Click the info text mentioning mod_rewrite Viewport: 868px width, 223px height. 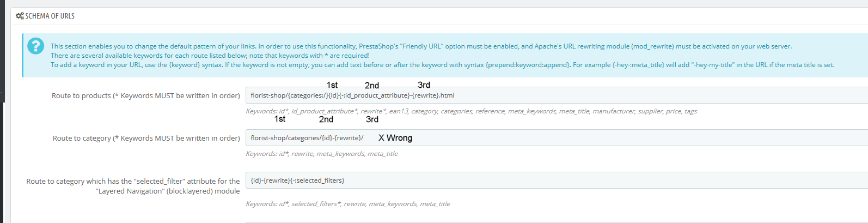(421, 46)
